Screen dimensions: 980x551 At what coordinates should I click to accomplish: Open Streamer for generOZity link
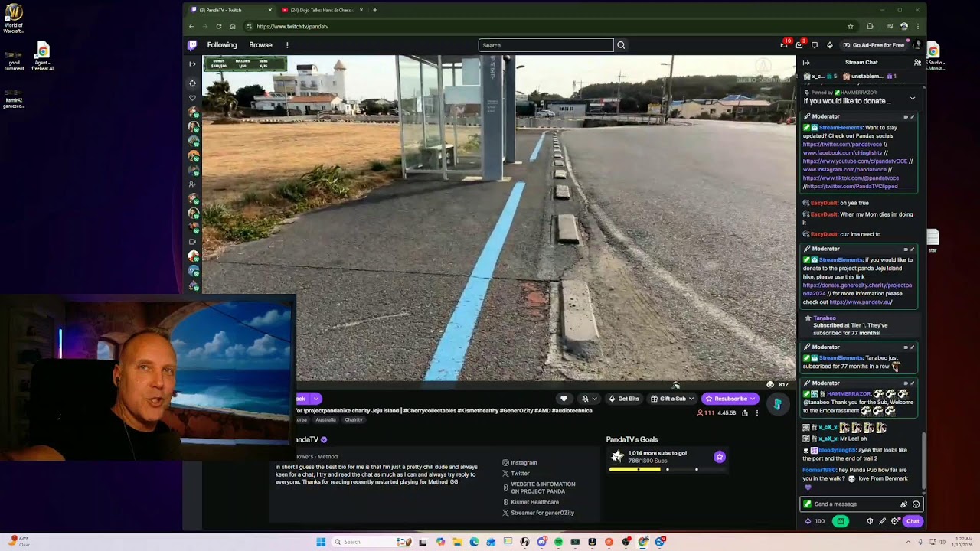tap(538, 513)
